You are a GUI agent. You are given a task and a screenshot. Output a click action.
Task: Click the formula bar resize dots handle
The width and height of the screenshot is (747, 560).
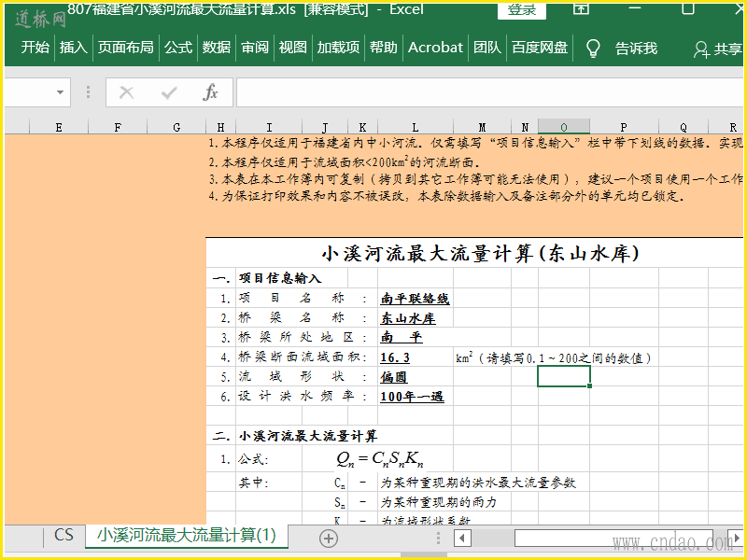point(88,91)
